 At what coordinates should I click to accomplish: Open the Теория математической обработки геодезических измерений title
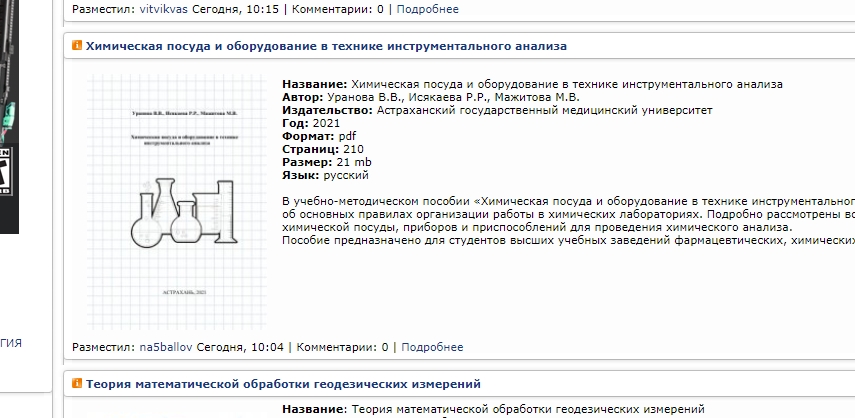point(283,384)
